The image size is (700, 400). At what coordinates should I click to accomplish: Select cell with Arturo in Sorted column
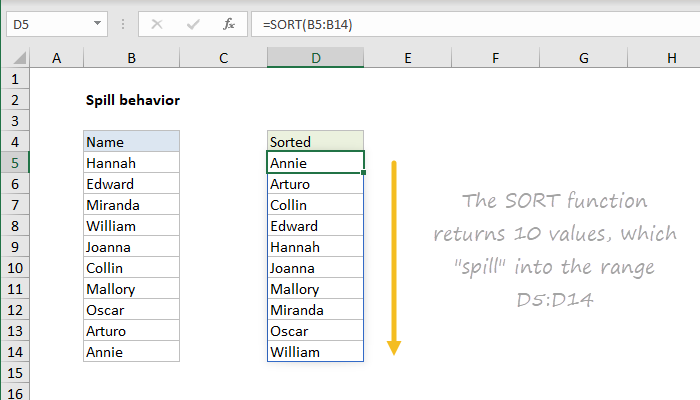[x=315, y=183]
